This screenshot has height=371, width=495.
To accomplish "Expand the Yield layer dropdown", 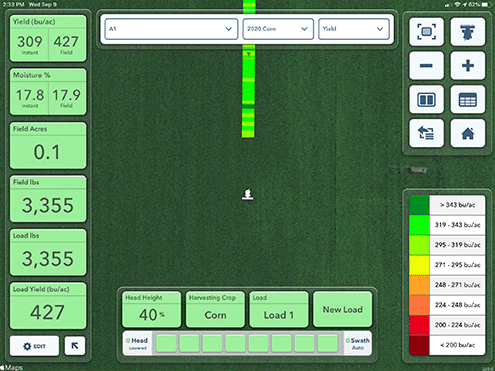I will pyautogui.click(x=354, y=29).
